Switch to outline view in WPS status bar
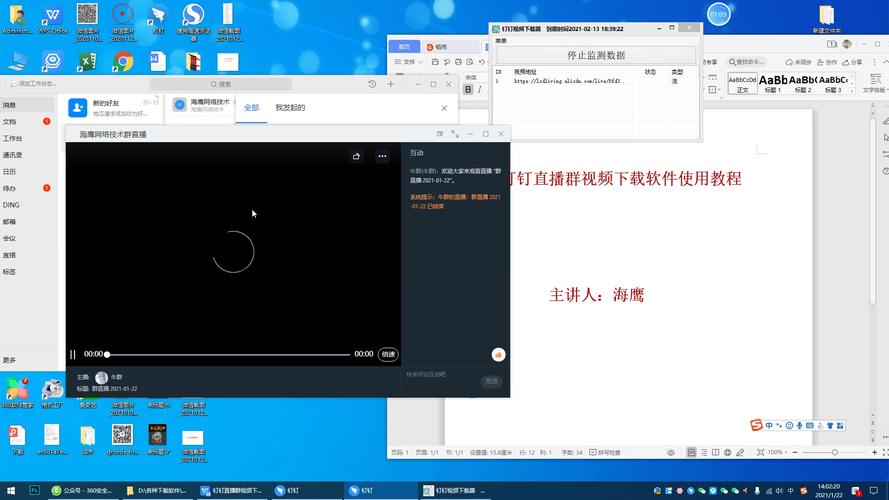Viewport: 889px width, 500px height. tap(704, 452)
